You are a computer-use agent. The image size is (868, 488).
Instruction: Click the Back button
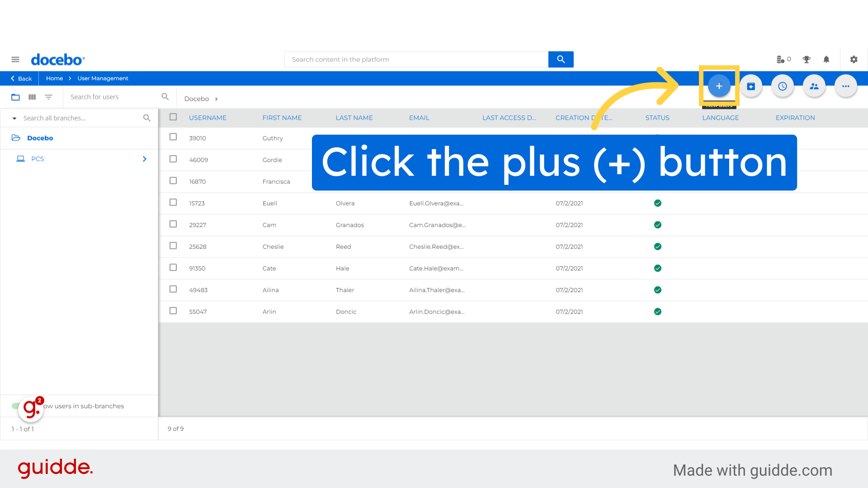[x=20, y=78]
